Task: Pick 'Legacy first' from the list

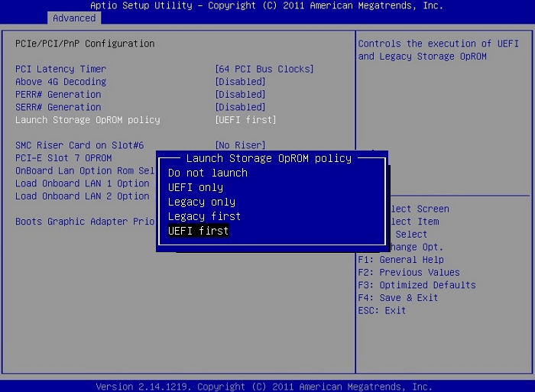Action: click(204, 216)
